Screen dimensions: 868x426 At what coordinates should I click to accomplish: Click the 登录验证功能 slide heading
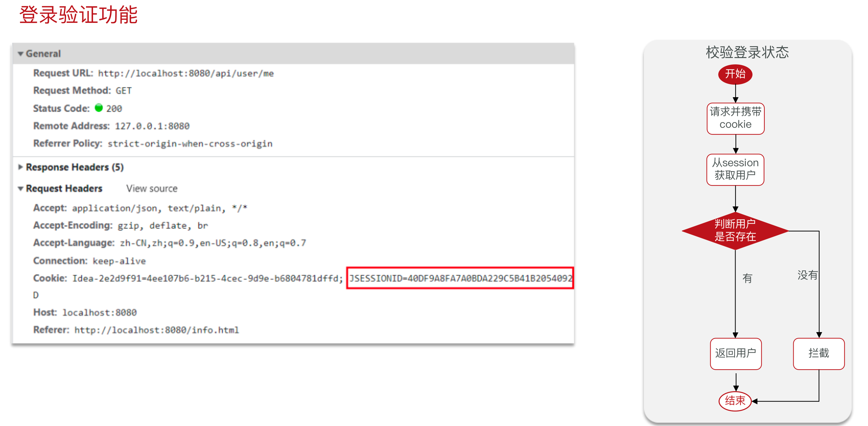[78, 15]
